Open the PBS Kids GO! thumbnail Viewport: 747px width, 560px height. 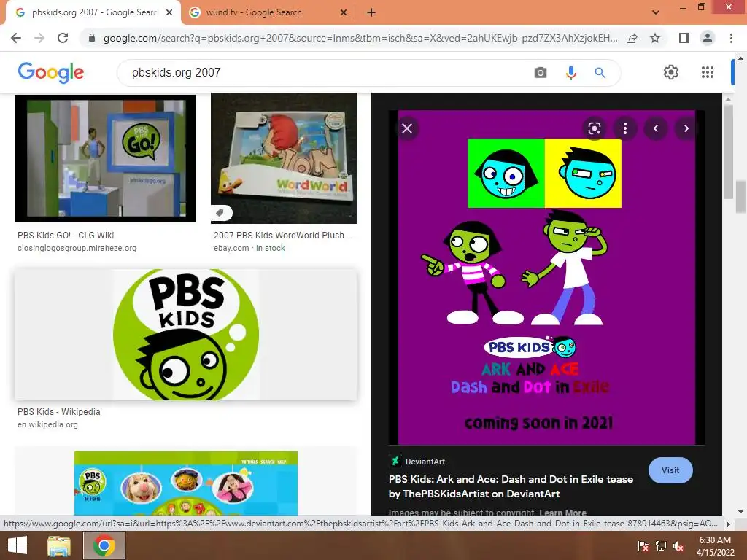(105, 158)
